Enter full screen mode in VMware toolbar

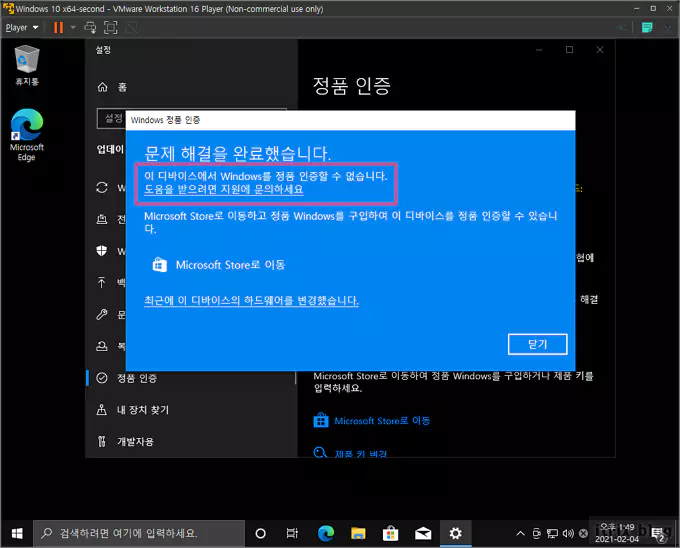coord(111,28)
